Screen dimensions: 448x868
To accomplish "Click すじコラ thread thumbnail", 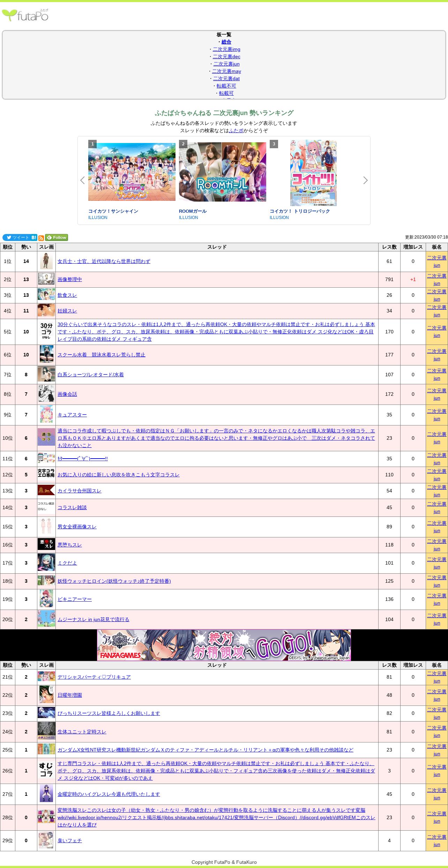I will pos(46,769).
